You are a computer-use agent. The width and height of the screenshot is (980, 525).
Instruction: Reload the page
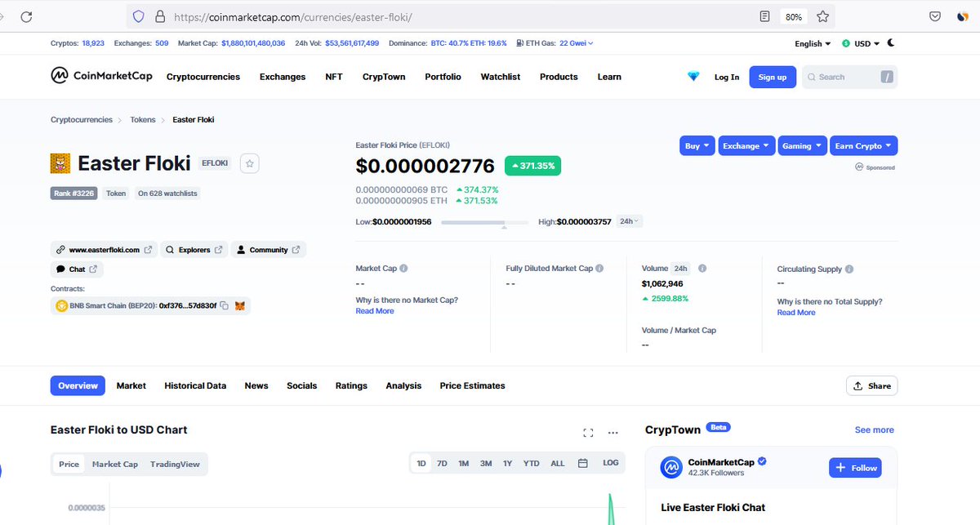click(x=26, y=16)
